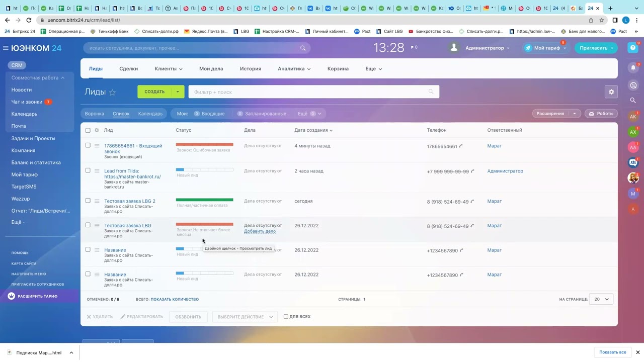Select checkbox for last Название lead

click(x=88, y=275)
